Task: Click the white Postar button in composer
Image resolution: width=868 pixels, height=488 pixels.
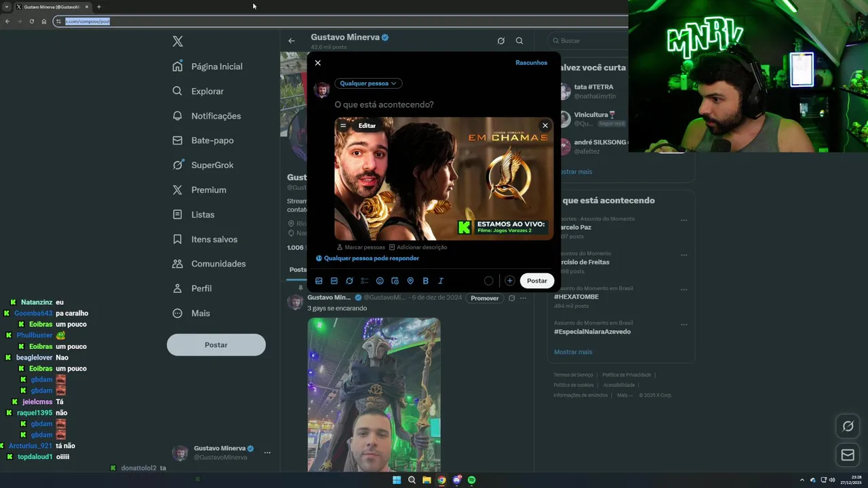Action: [537, 281]
